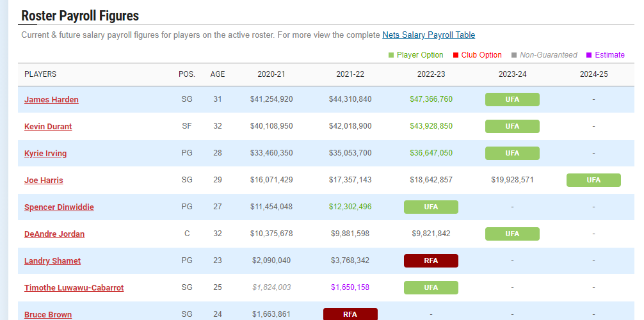This screenshot has height=320, width=644.
Task: Select Kyrie Irving's name link
Action: point(45,153)
